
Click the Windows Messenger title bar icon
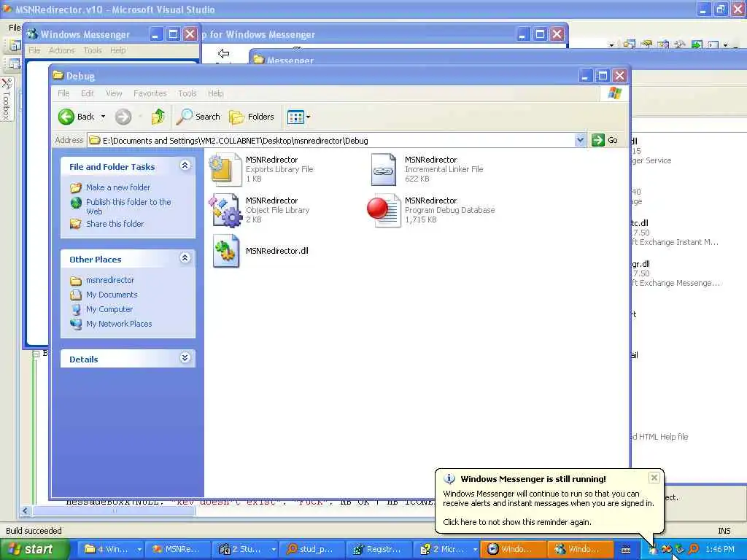point(32,34)
